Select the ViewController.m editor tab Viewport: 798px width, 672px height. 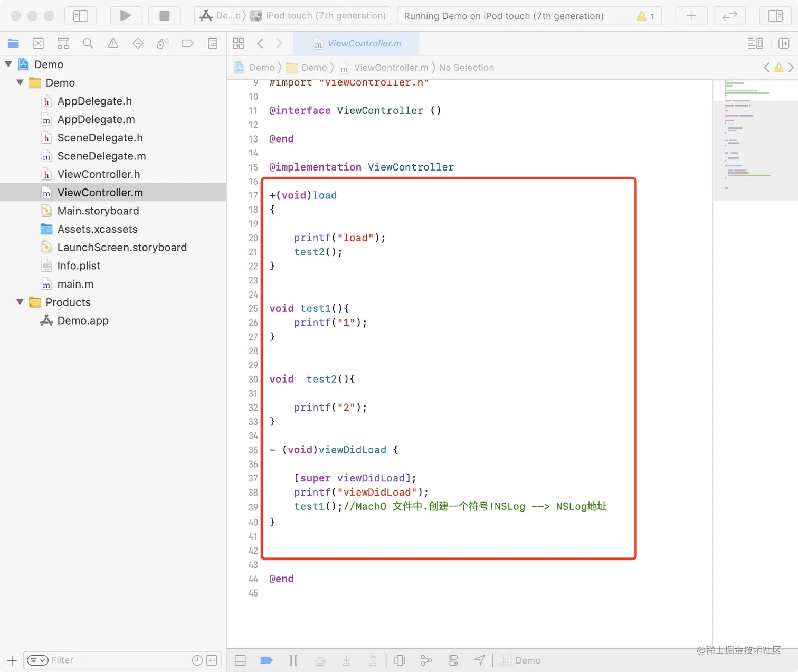click(x=356, y=43)
